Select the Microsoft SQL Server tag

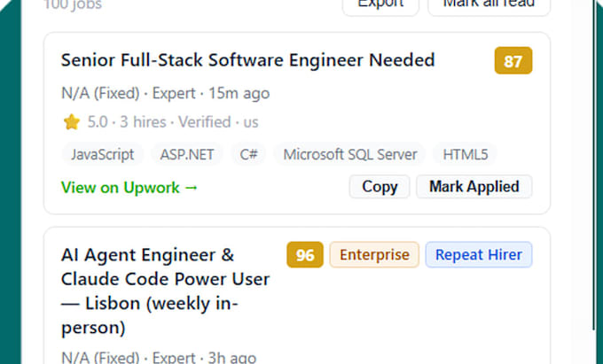(350, 154)
